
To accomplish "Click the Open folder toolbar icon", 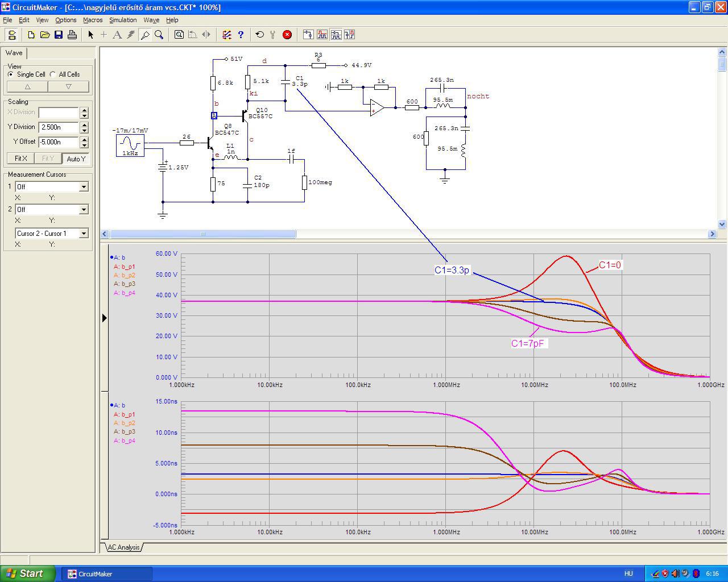I will [x=45, y=35].
